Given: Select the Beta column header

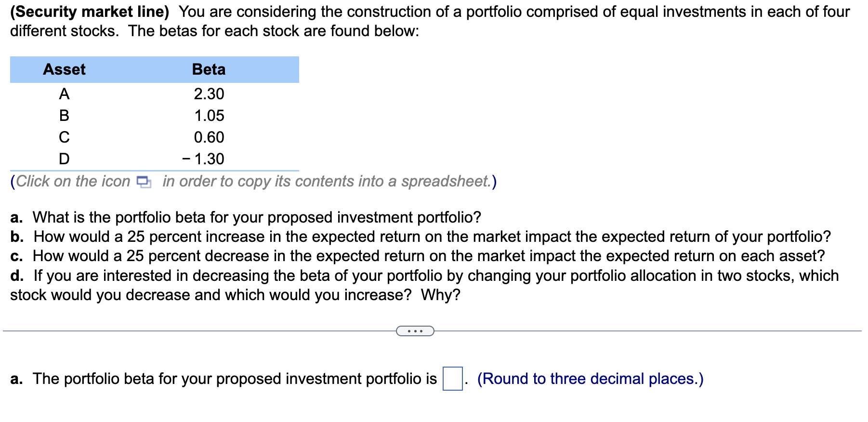Looking at the screenshot, I should coord(209,69).
